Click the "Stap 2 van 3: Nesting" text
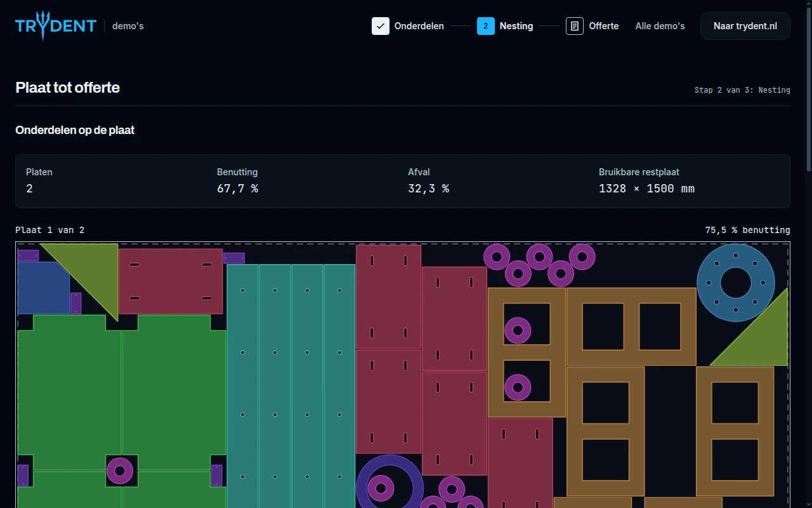Image resolution: width=812 pixels, height=508 pixels. click(742, 90)
